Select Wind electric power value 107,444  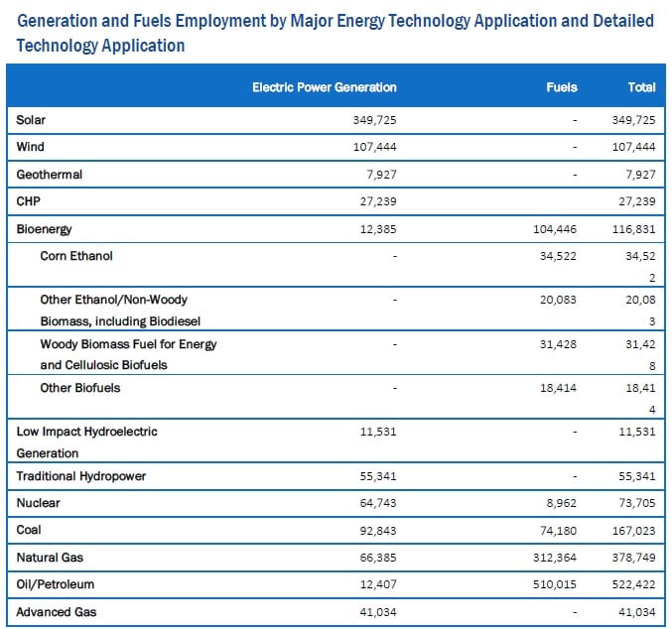[374, 147]
